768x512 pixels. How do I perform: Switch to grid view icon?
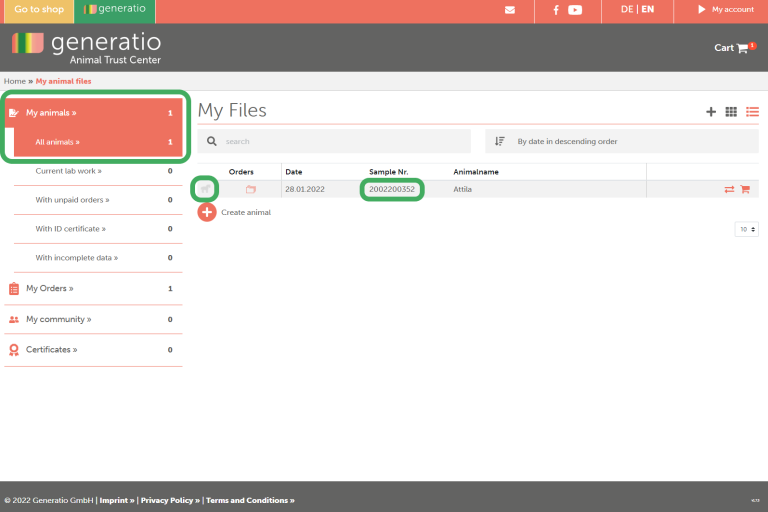pos(731,112)
